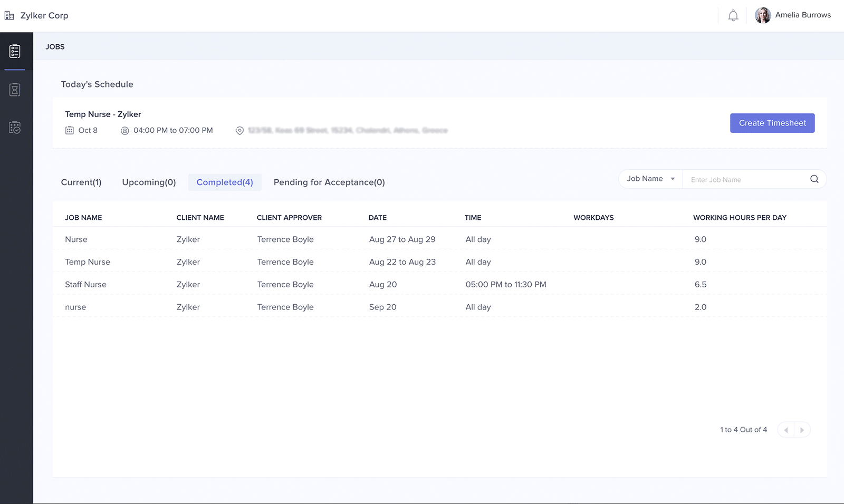Click the calendar icon beside Oct 8

[70, 130]
